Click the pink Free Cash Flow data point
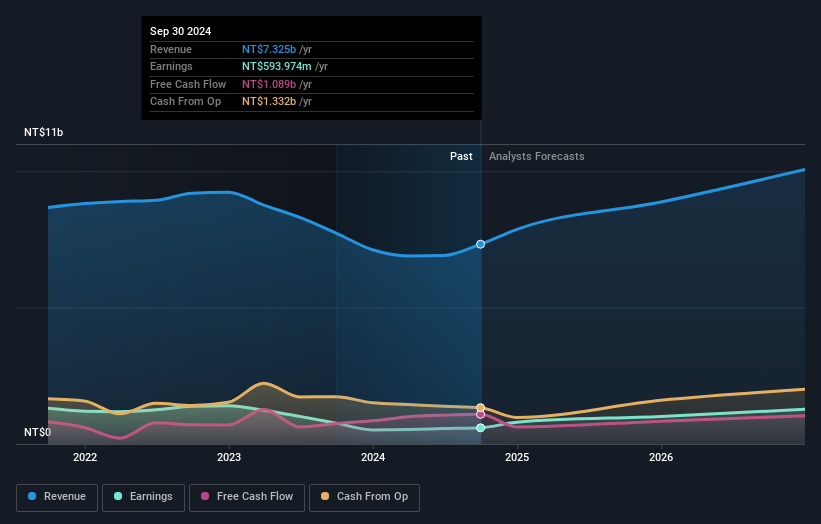 (x=480, y=415)
